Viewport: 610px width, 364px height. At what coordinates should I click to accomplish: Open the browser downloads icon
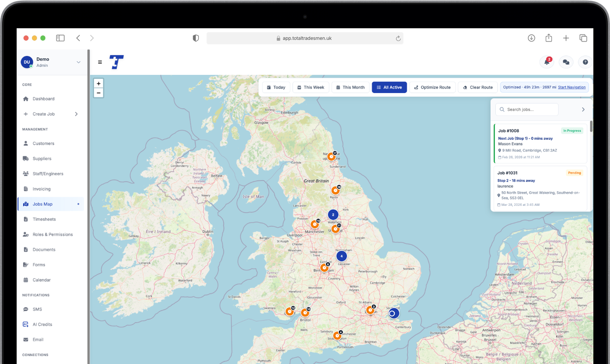(531, 38)
